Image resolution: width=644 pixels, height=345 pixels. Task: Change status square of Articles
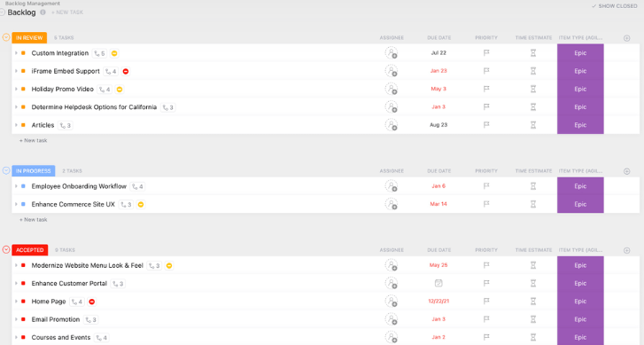click(23, 125)
